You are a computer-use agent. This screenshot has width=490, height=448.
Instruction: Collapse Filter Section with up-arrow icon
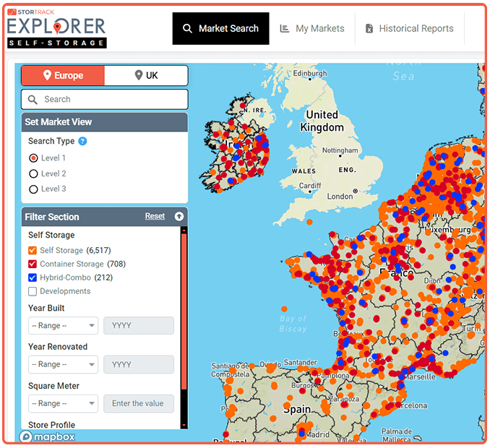(x=179, y=216)
